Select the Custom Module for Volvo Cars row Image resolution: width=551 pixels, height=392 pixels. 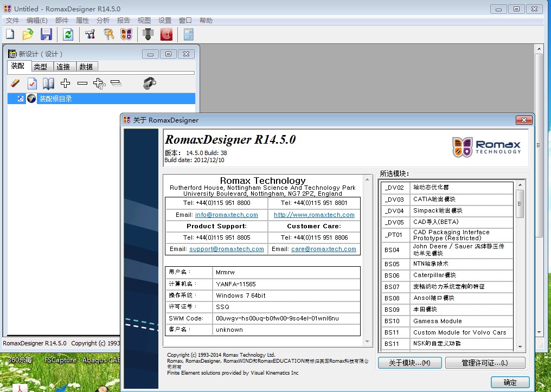tap(447, 332)
